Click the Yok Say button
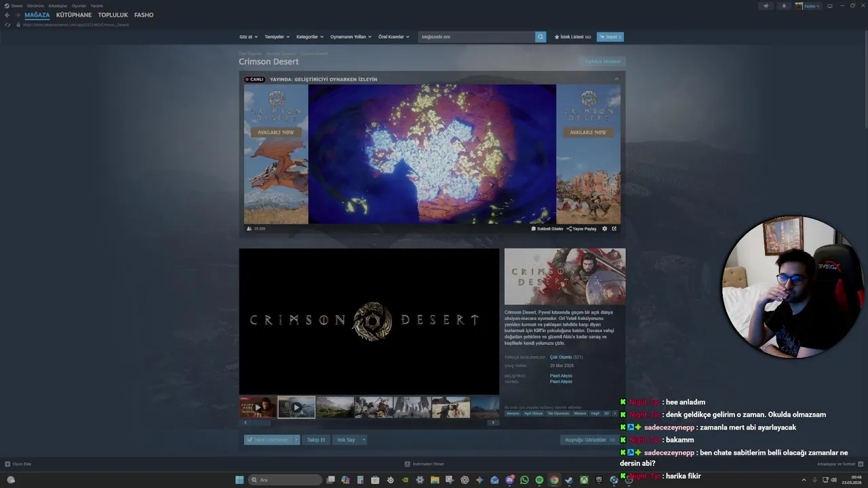The width and height of the screenshot is (868, 488). click(x=346, y=440)
